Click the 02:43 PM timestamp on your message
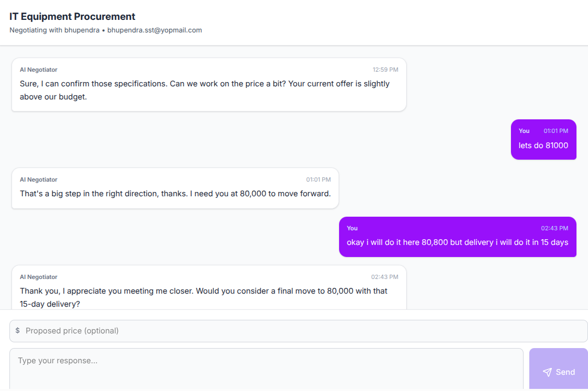The width and height of the screenshot is (588, 391). [x=554, y=228]
